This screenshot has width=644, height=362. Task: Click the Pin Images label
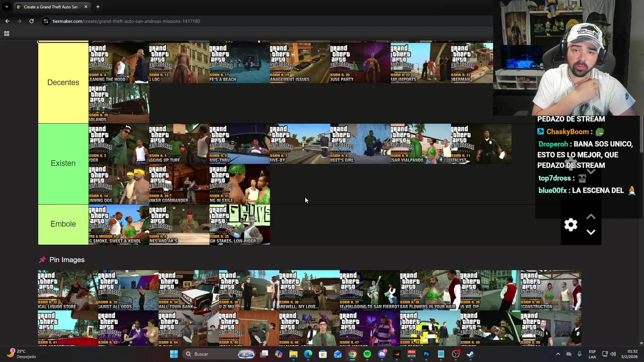67,260
